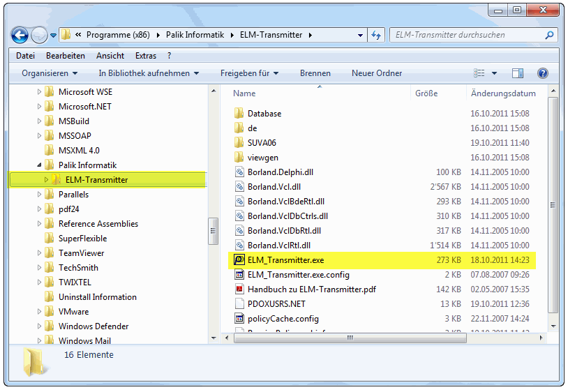Expand the Microsoft WSE tree node
The width and height of the screenshot is (568, 392).
click(39, 92)
